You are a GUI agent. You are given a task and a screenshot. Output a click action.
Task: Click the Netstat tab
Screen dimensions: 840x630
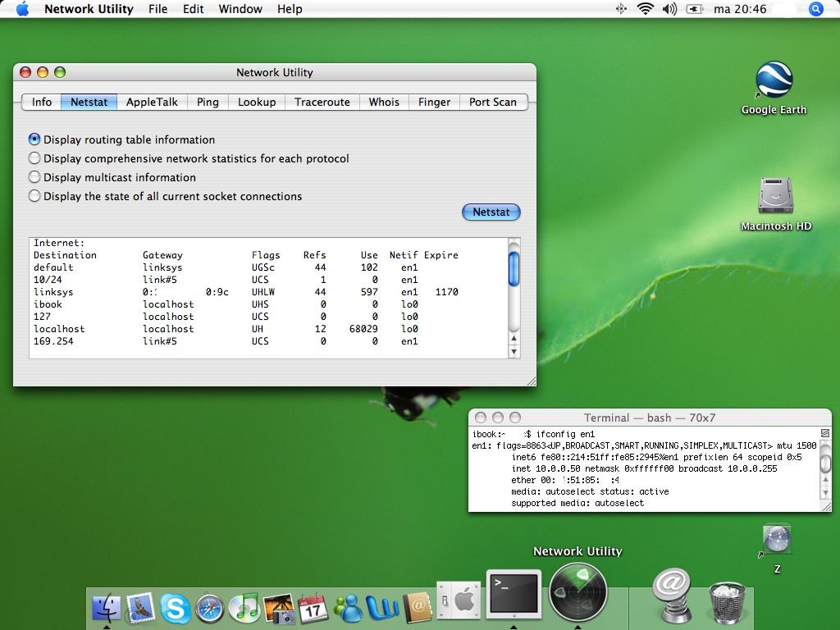pos(89,102)
